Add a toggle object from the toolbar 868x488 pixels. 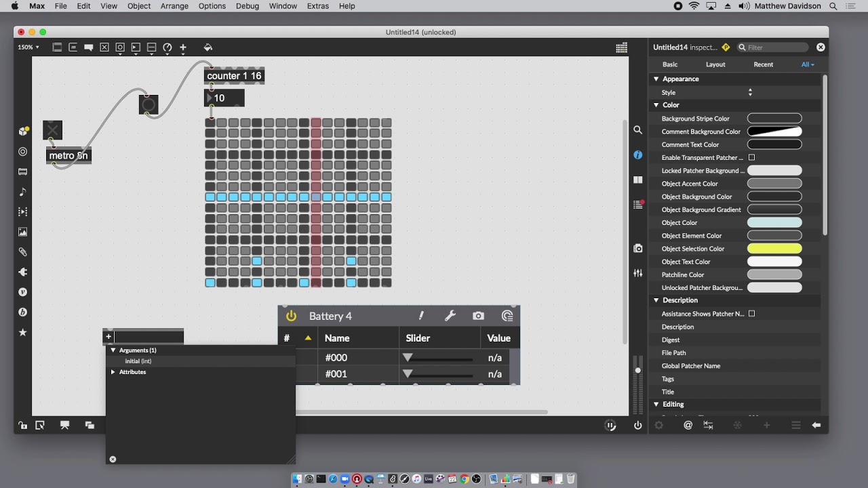[x=104, y=47]
